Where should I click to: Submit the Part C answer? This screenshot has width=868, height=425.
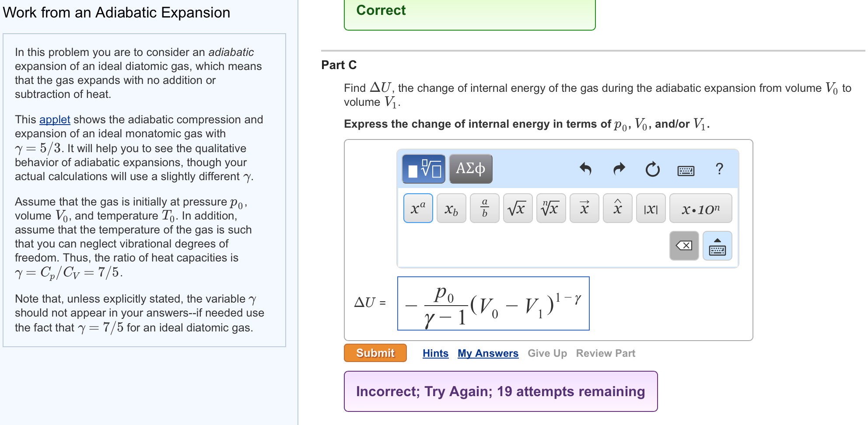[375, 353]
